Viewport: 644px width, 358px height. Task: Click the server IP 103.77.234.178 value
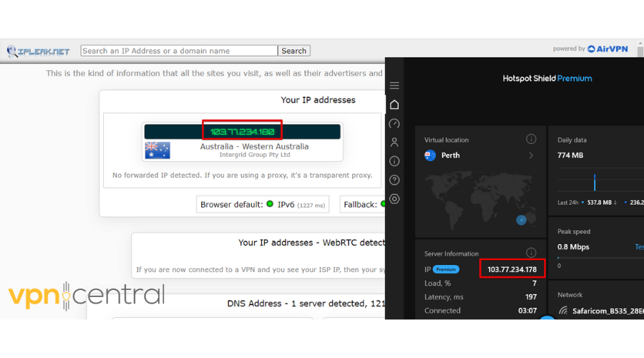(x=512, y=270)
